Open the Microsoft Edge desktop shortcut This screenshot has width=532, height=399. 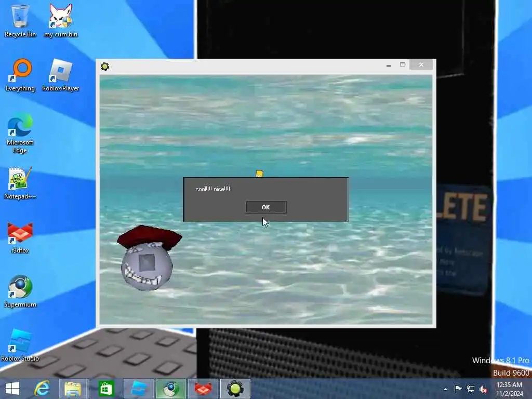pyautogui.click(x=20, y=133)
